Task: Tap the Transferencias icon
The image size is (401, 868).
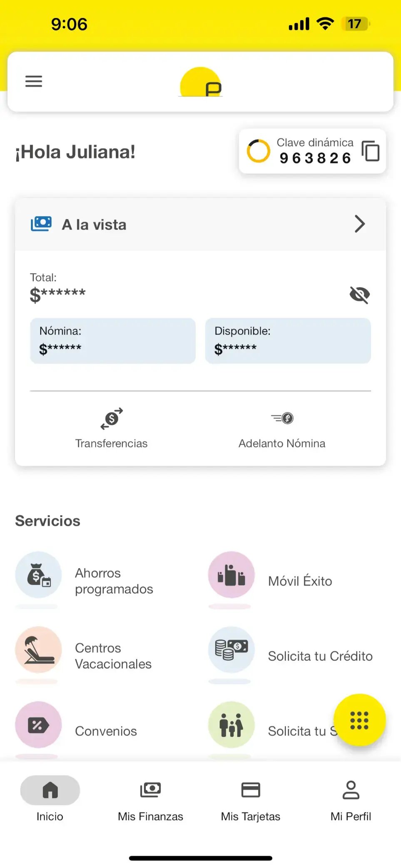Action: click(112, 418)
